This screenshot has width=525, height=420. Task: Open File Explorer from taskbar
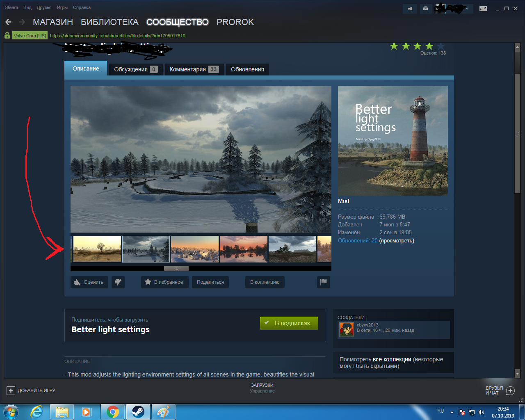(62, 412)
